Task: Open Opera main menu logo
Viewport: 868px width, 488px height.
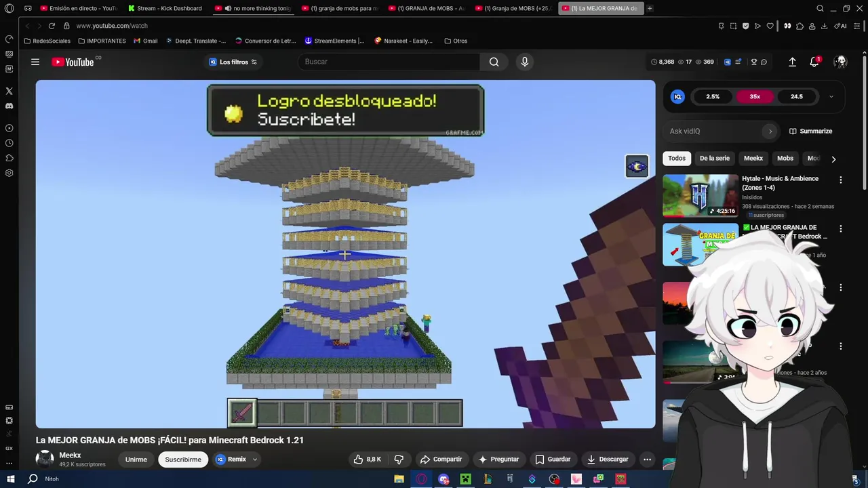Action: tap(9, 8)
